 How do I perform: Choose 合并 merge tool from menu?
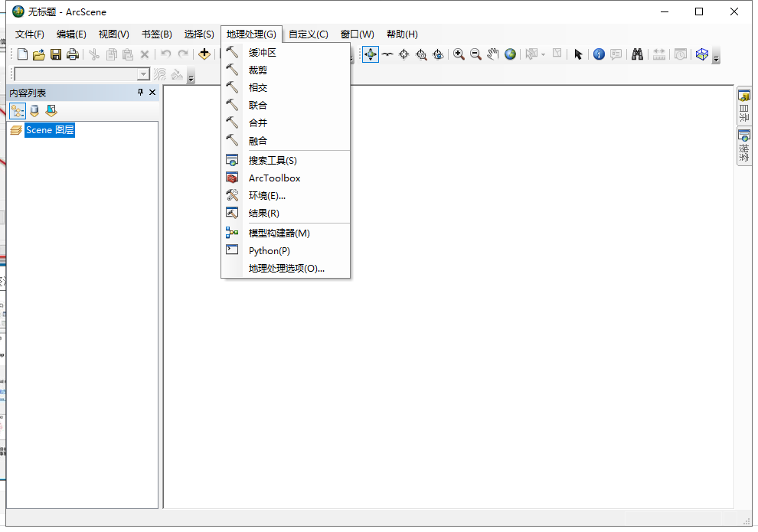coord(286,123)
